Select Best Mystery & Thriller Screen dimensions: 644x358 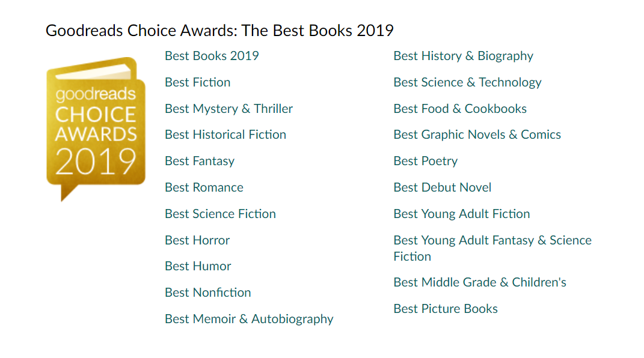228,109
